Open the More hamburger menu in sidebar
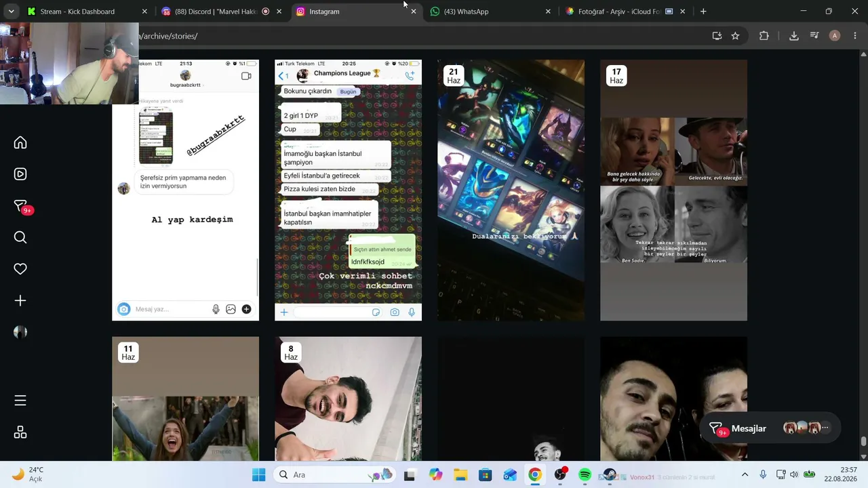This screenshot has height=488, width=868. [20, 401]
